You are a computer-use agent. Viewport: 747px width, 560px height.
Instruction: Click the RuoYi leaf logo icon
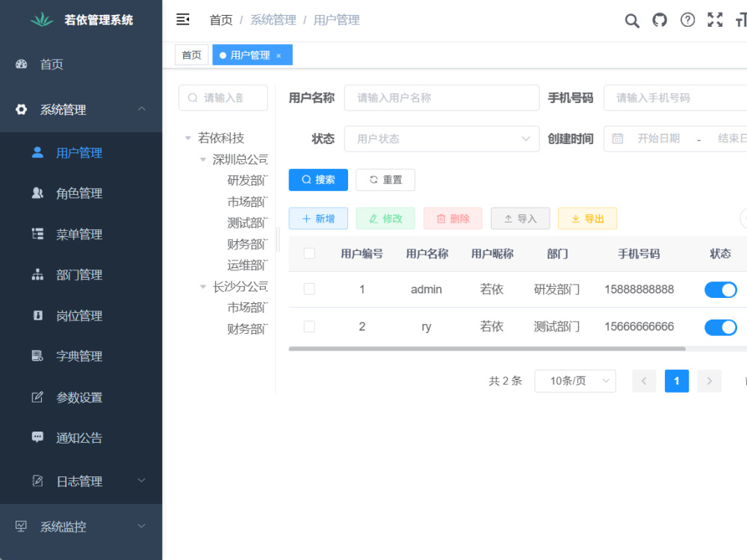coord(42,19)
